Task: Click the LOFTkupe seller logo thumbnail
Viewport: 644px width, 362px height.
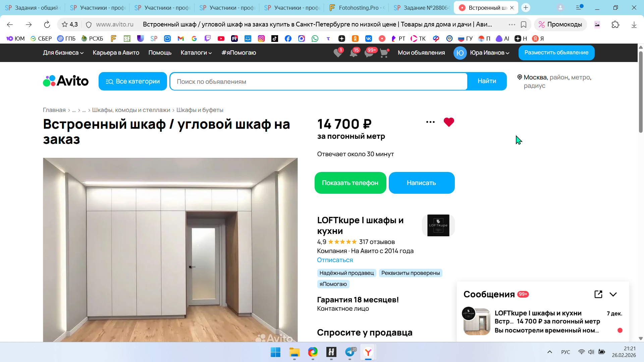Action: [438, 225]
